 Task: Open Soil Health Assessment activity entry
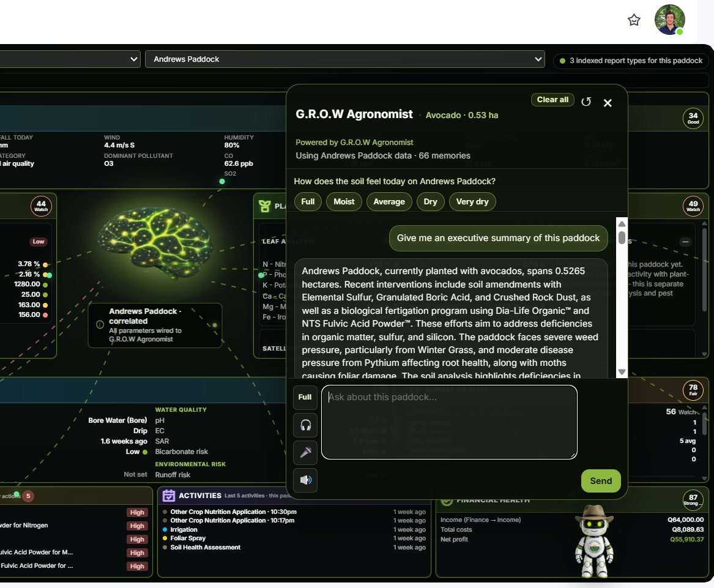(x=205, y=548)
